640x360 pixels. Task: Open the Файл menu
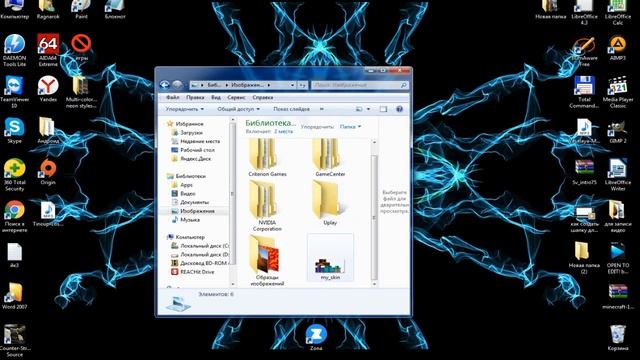click(x=173, y=98)
